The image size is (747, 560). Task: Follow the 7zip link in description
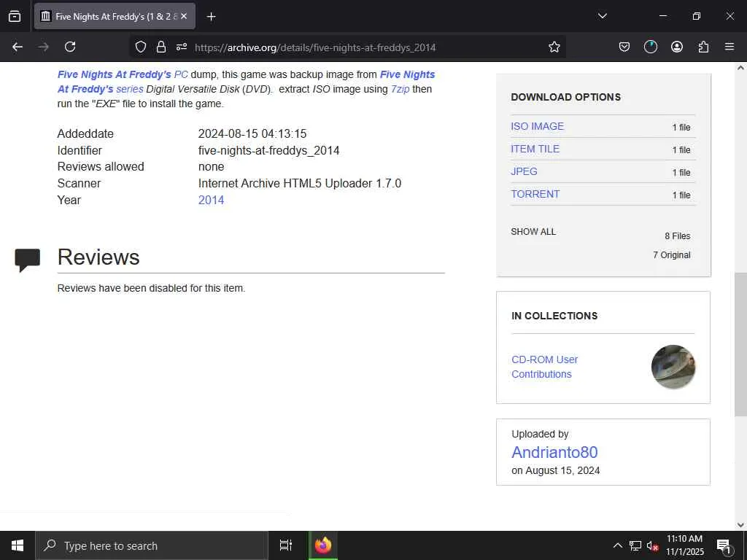point(400,89)
